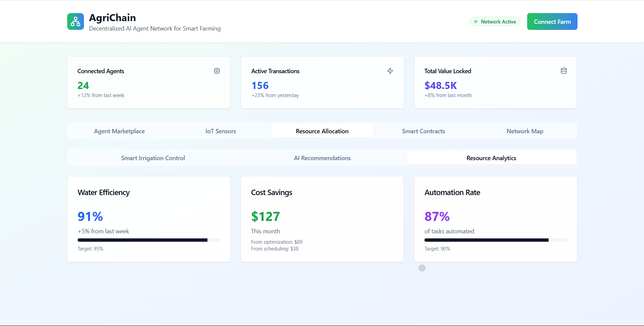
Task: Click the AgriChain network logo icon
Action: (76, 21)
